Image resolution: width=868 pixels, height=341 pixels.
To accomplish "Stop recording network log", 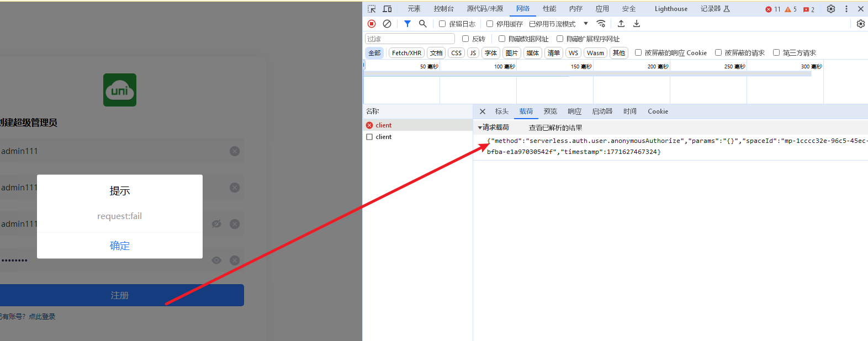I will point(372,24).
